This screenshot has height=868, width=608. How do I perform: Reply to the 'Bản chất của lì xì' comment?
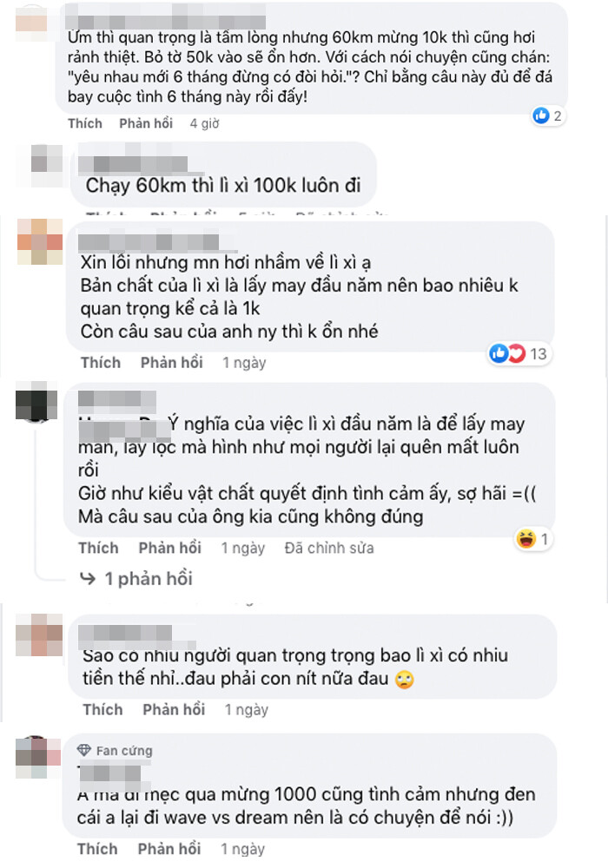172,363
